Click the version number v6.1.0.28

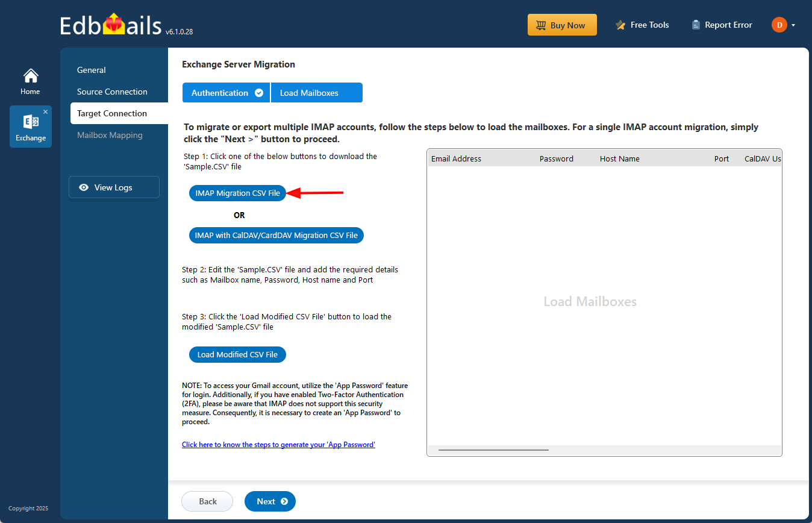pyautogui.click(x=179, y=31)
